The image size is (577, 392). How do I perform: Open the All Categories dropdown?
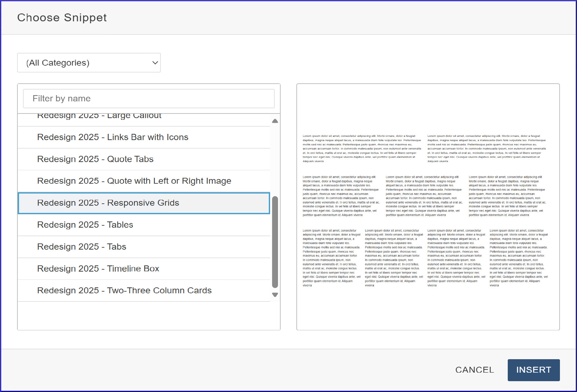[x=89, y=63]
